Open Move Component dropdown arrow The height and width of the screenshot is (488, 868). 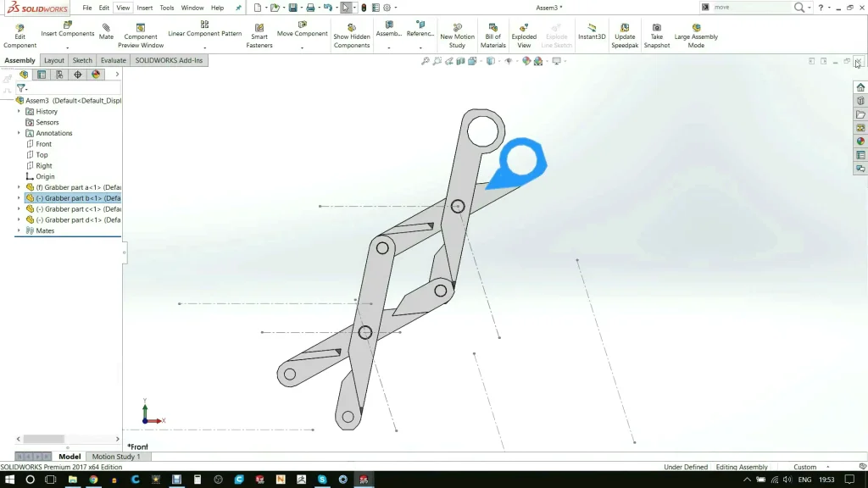(303, 47)
